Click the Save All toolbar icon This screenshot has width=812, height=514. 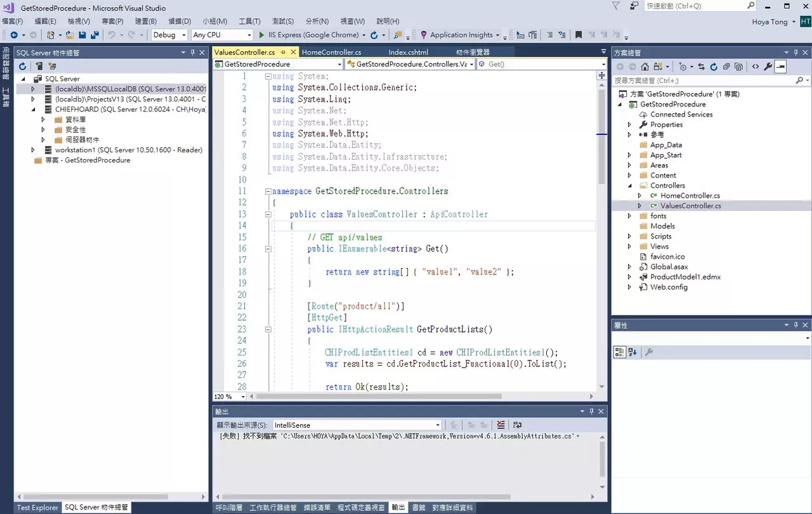[x=95, y=35]
